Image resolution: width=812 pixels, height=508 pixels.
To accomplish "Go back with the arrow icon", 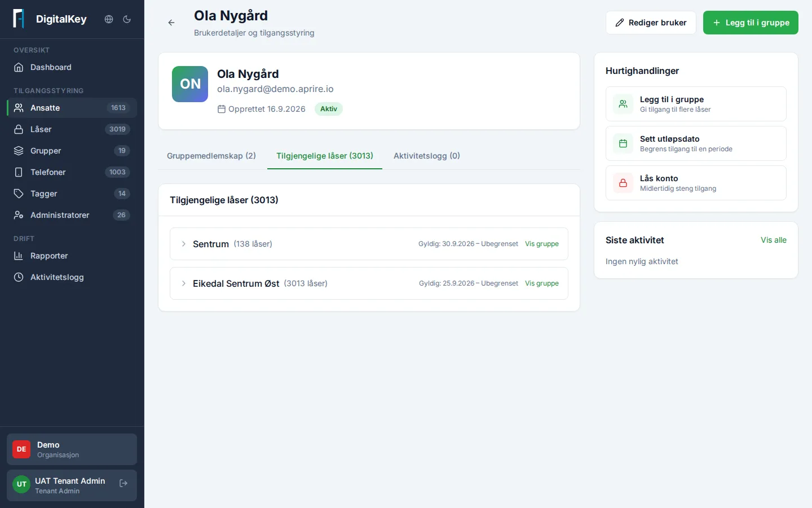I will 171,23.
